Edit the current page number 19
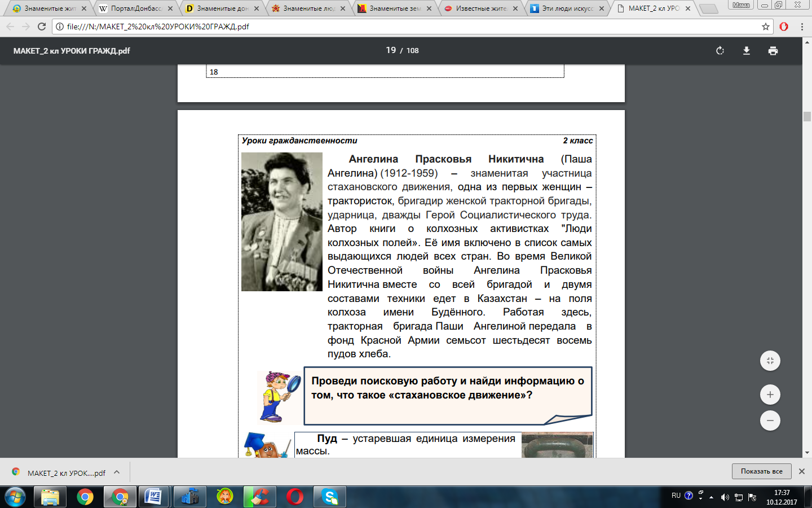812x508 pixels. pyautogui.click(x=391, y=50)
